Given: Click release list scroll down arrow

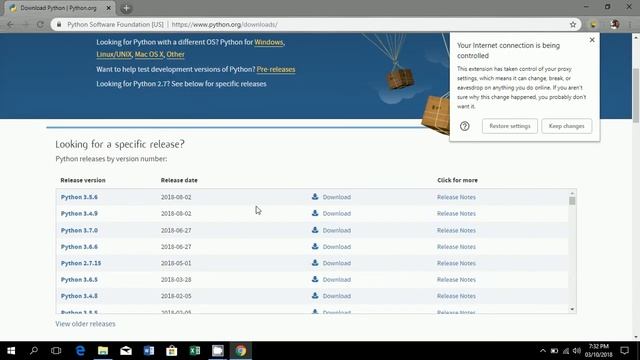Looking at the screenshot, I should [x=572, y=309].
